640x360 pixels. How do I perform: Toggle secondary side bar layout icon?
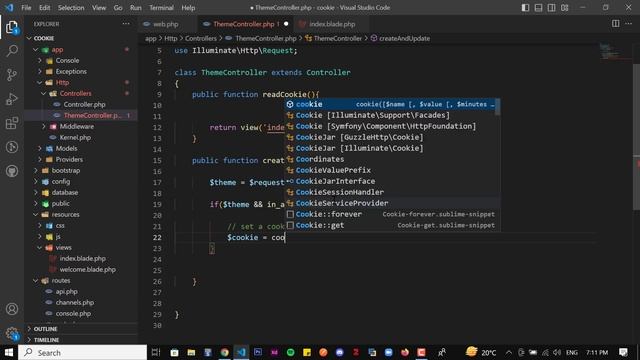coord(551,7)
